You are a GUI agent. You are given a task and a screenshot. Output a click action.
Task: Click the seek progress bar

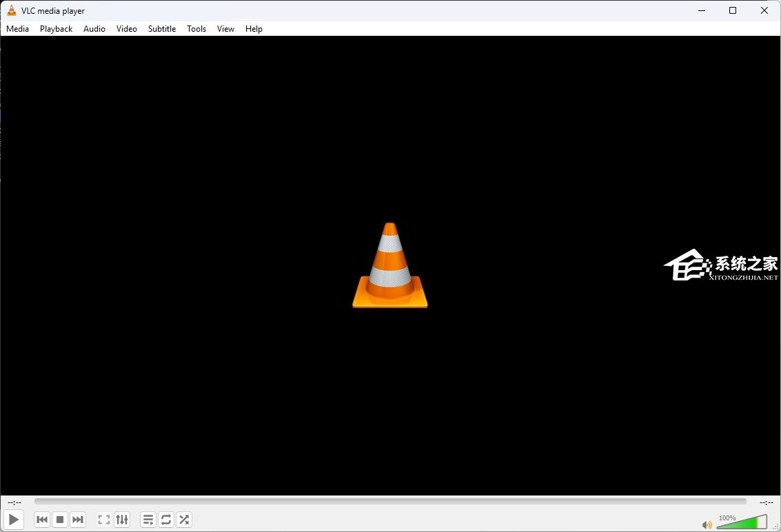coord(390,502)
